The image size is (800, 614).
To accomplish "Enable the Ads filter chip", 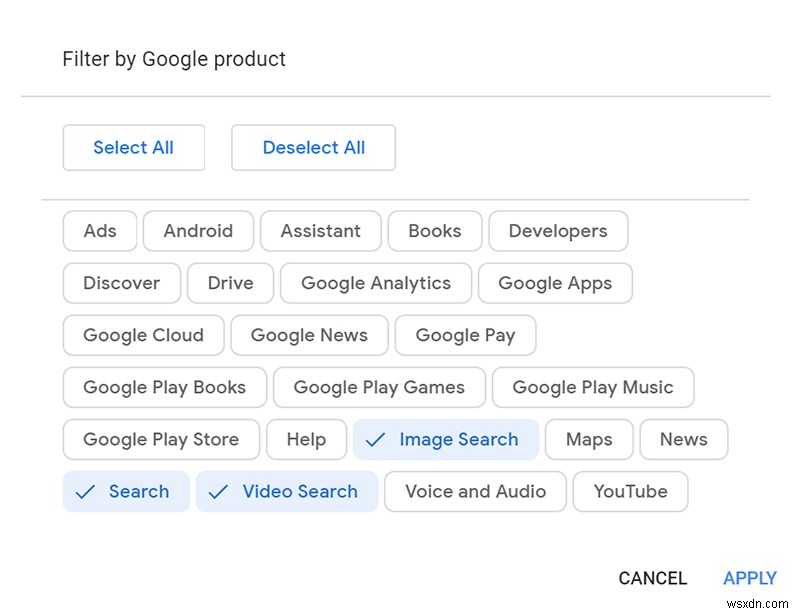I will coord(99,231).
